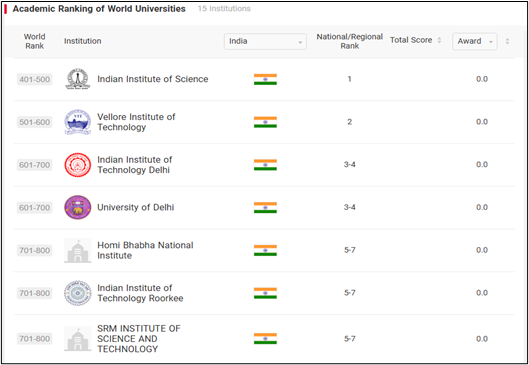
Task: Click national rank 3-4 for University of Delhi
Action: coord(350,207)
